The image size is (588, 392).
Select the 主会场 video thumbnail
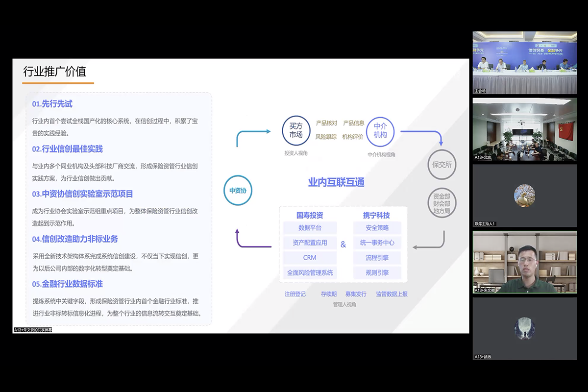click(524, 63)
